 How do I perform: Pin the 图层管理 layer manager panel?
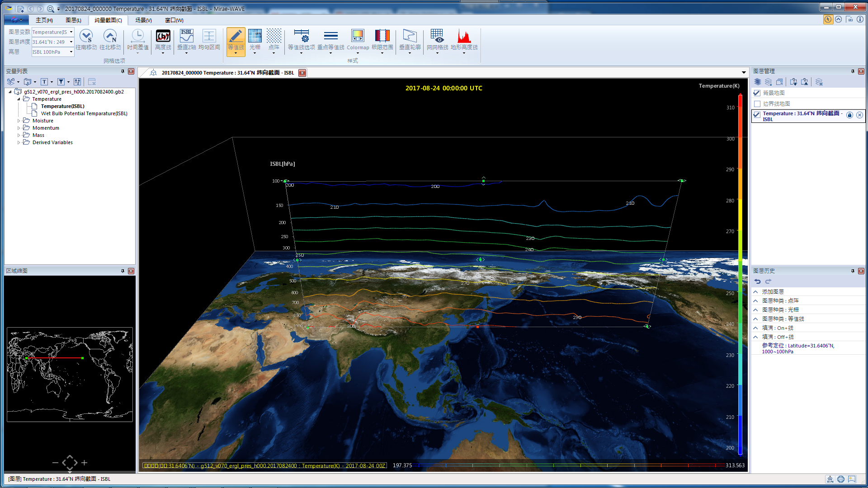tap(853, 71)
